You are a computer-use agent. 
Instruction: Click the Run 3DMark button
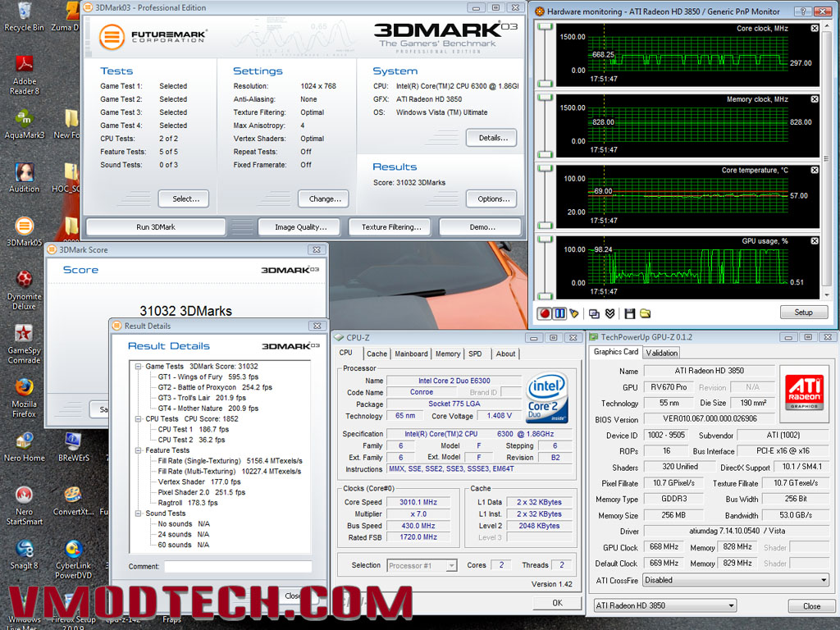coord(156,227)
